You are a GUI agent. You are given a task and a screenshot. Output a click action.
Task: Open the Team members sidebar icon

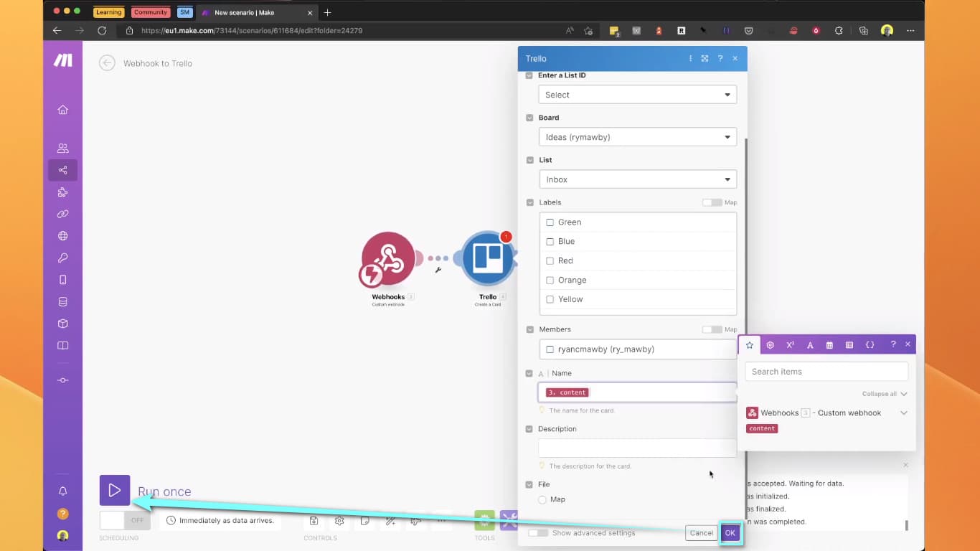coord(63,149)
